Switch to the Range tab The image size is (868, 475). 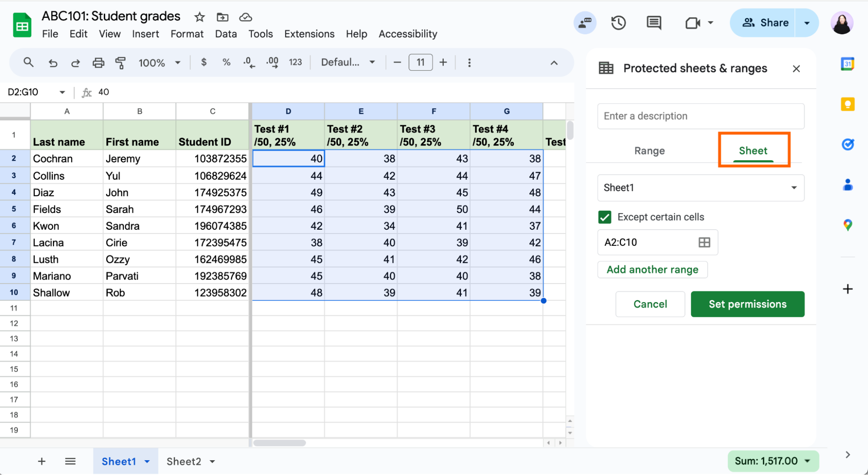649,151
